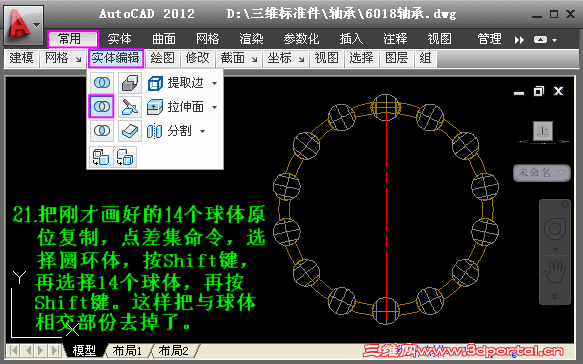This screenshot has width=583, height=364.
Task: Open the 网格 panel button
Action: [62, 58]
